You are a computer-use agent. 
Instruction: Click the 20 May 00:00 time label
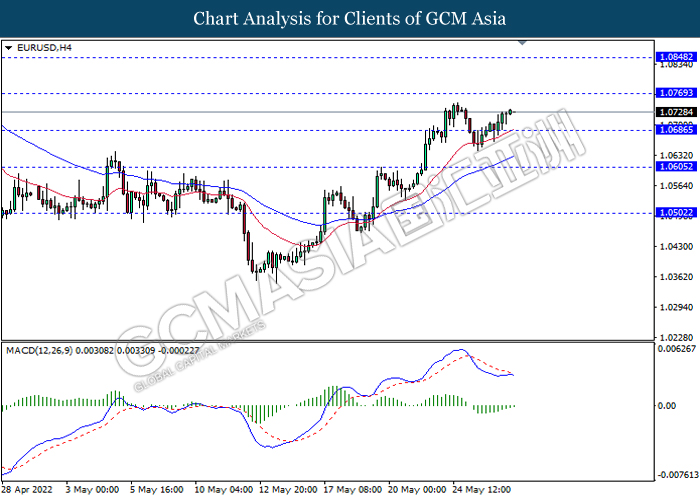(417, 490)
